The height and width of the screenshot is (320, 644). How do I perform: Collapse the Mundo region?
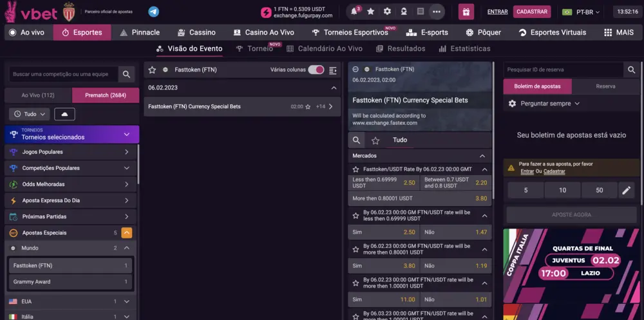(126, 248)
